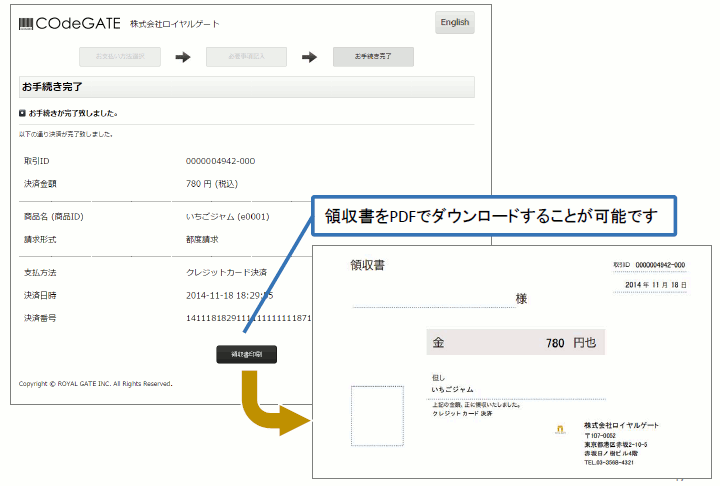Select the active お手続き完了 step tab
Image resolution: width=720 pixels, height=486 pixels.
(373, 57)
